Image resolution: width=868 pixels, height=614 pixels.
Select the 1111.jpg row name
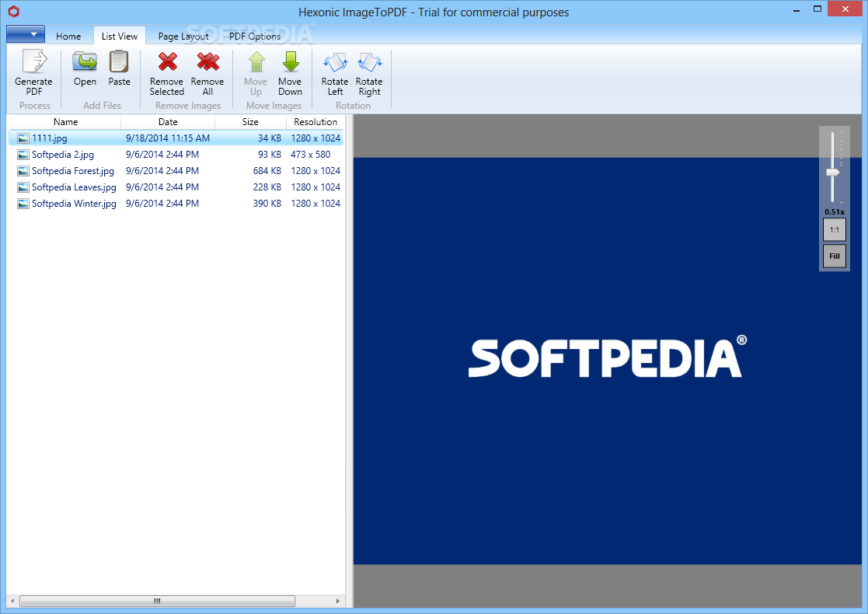point(49,138)
